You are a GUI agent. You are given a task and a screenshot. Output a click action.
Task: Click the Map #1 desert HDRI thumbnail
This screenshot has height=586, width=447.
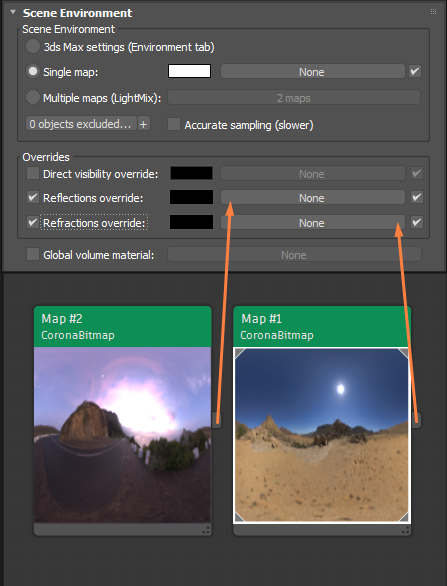point(322,435)
